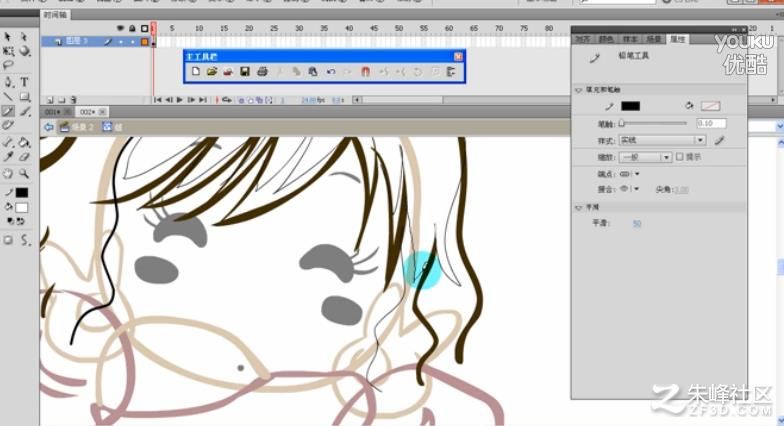This screenshot has height=426, width=784.
Task: Open stroke scale dropdown in properties
Action: click(645, 157)
